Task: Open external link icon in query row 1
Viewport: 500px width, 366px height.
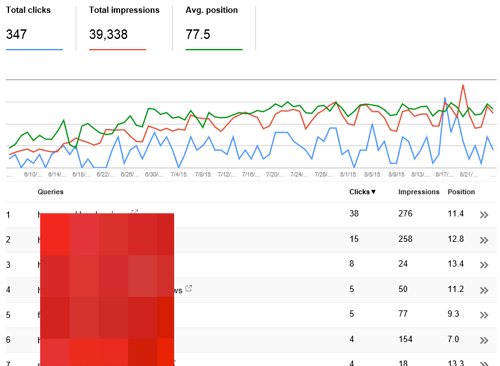Action: tap(135, 212)
